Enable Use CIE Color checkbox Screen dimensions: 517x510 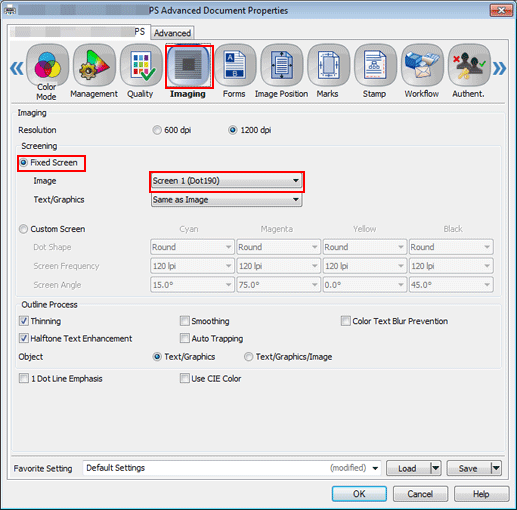(185, 378)
